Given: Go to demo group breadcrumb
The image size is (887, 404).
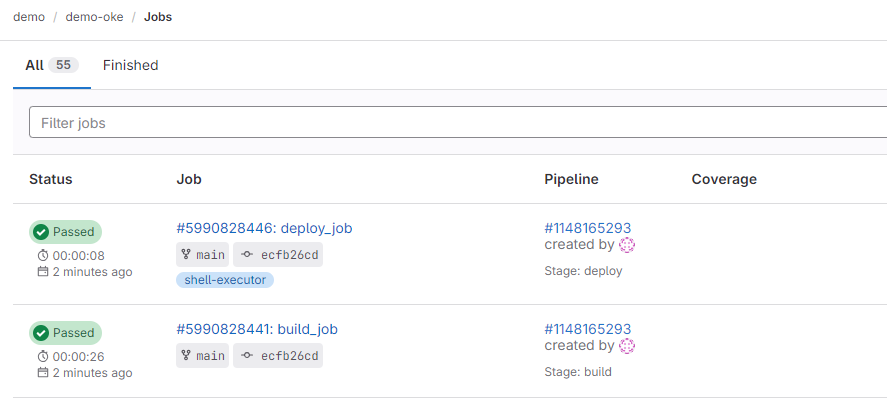Looking at the screenshot, I should (x=29, y=17).
